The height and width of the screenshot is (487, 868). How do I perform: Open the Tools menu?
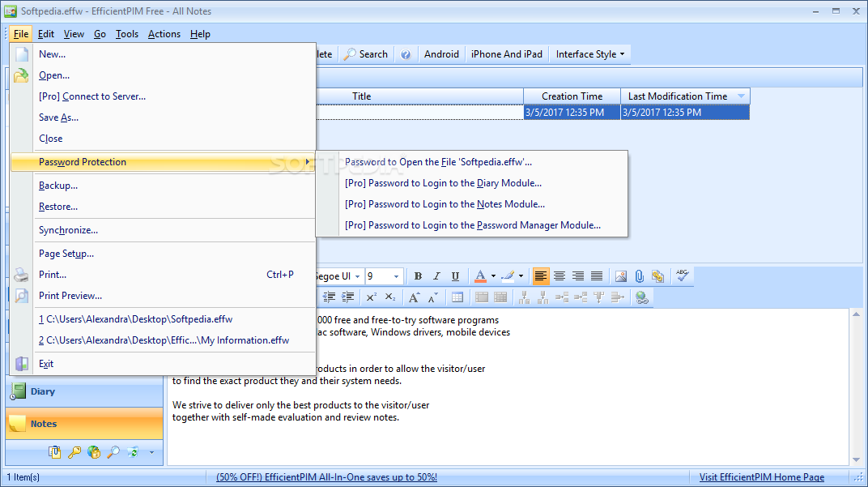[x=127, y=34]
